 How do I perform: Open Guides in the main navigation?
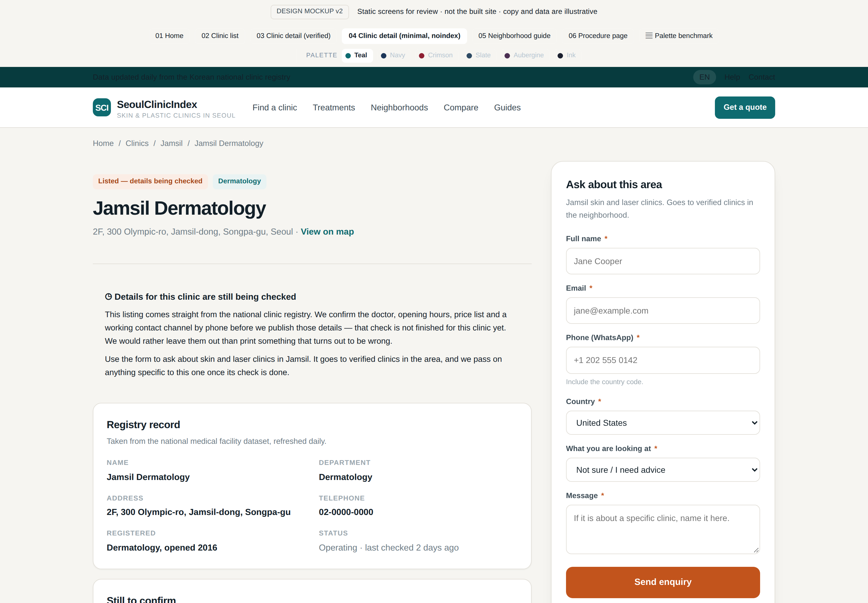(x=507, y=108)
